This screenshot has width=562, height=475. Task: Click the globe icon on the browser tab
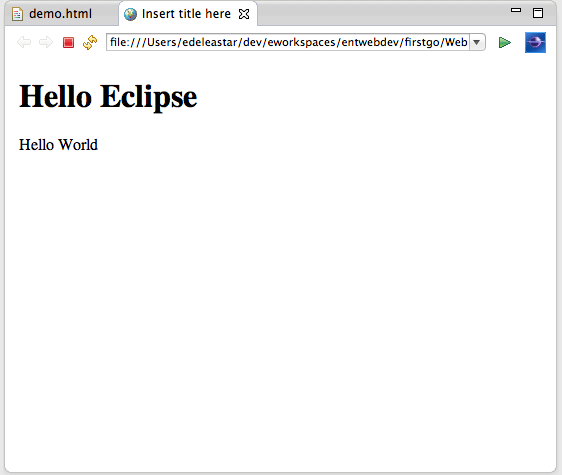(x=130, y=14)
